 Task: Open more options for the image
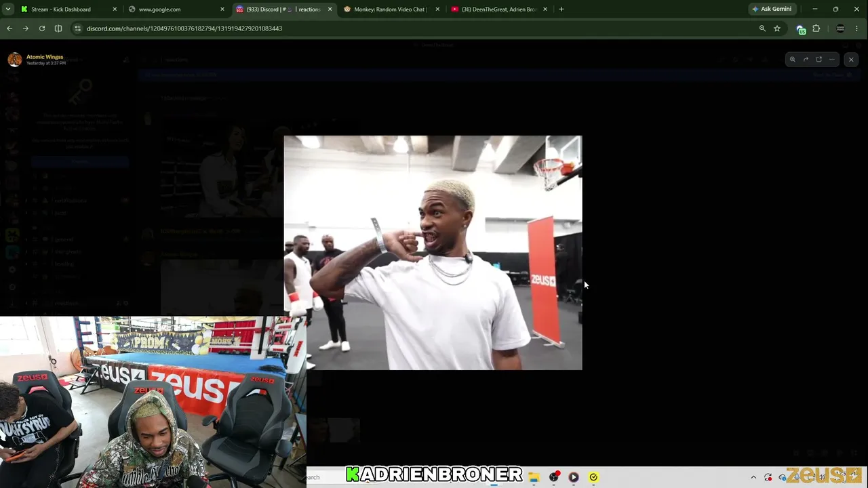tap(831, 60)
